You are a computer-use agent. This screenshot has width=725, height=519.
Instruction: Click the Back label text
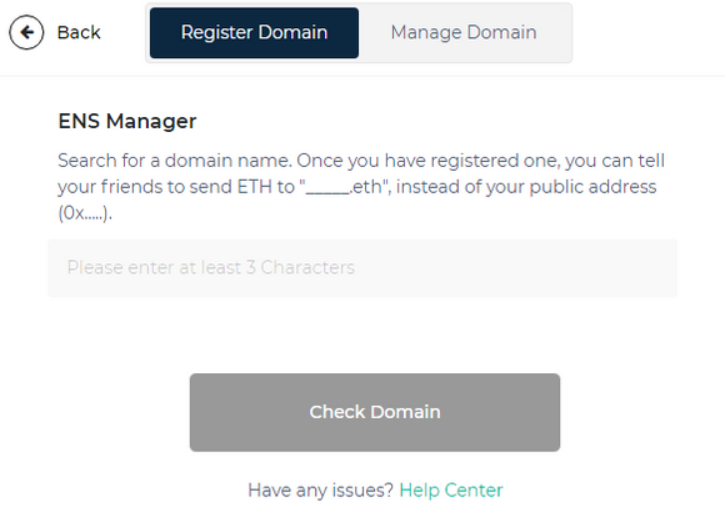[x=79, y=32]
